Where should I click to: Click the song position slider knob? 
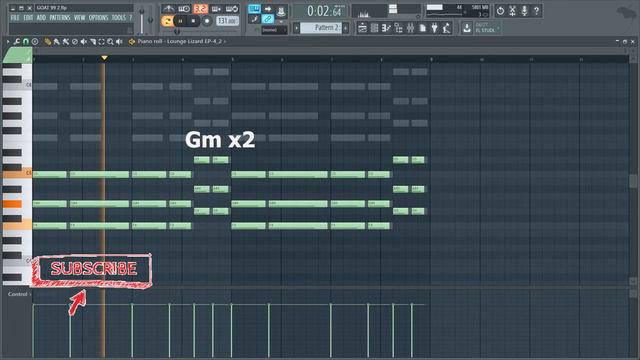point(177,31)
